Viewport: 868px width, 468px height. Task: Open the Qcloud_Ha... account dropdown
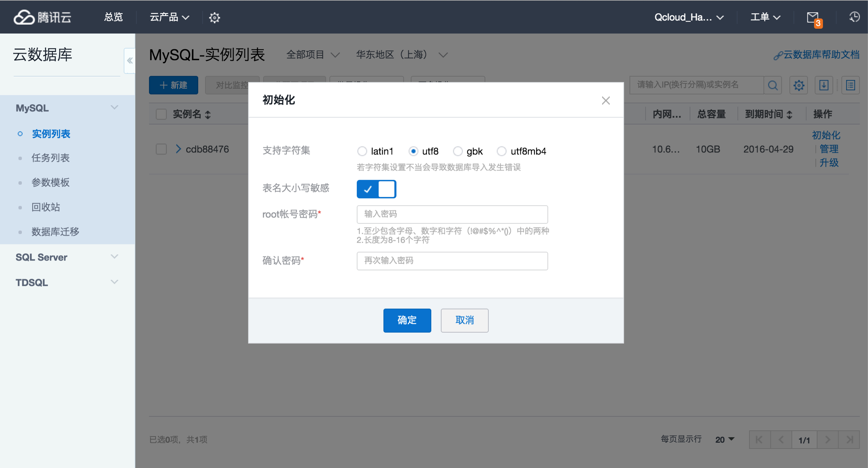[689, 17]
